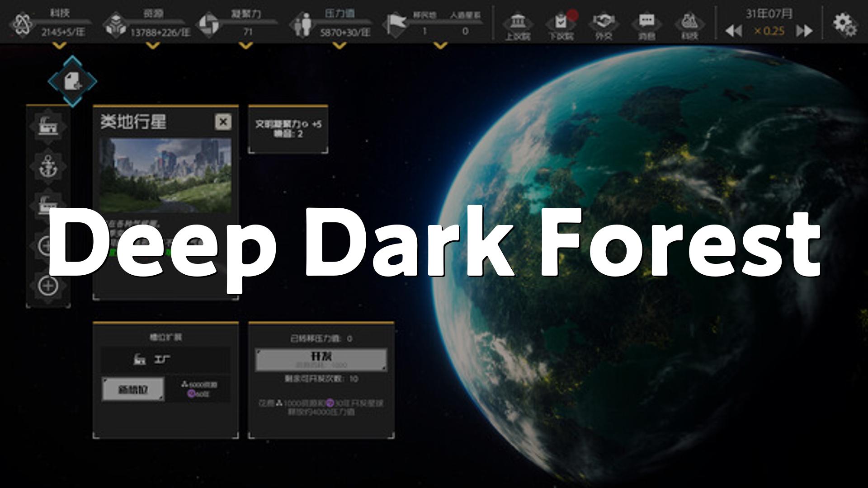Expand the chevron under 压力值

click(340, 45)
